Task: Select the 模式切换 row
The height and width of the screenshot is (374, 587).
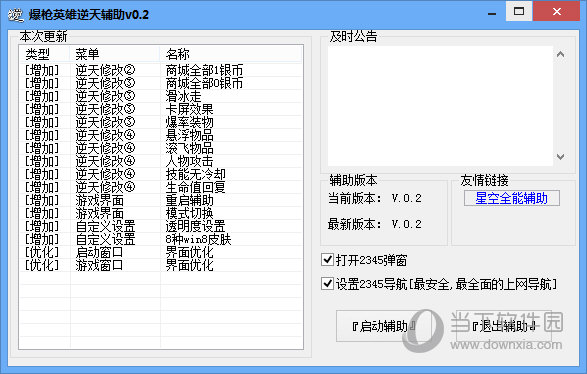Action: coord(161,213)
